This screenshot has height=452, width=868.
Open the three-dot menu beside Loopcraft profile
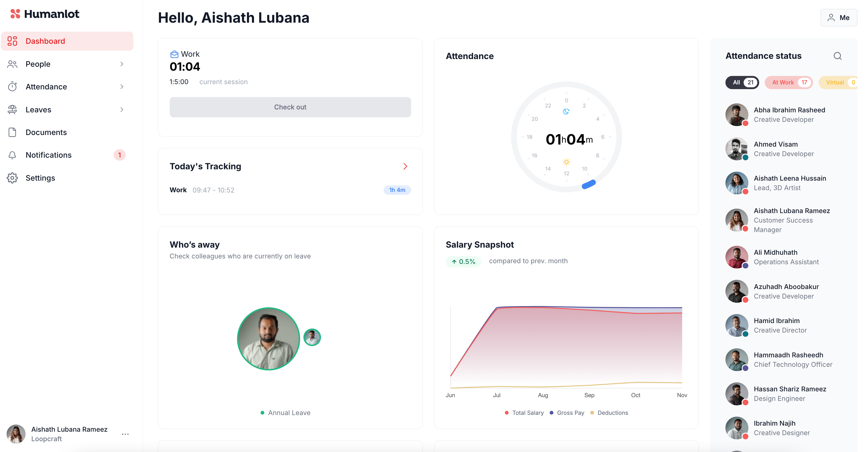125,434
